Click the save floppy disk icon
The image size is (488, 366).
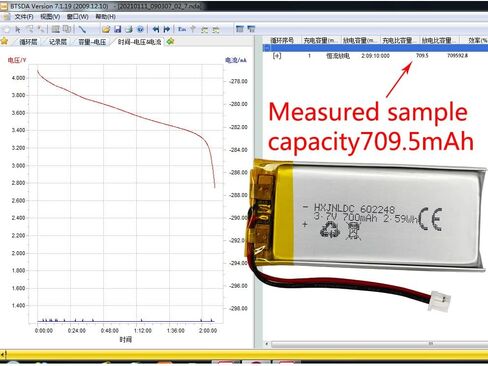117,29
